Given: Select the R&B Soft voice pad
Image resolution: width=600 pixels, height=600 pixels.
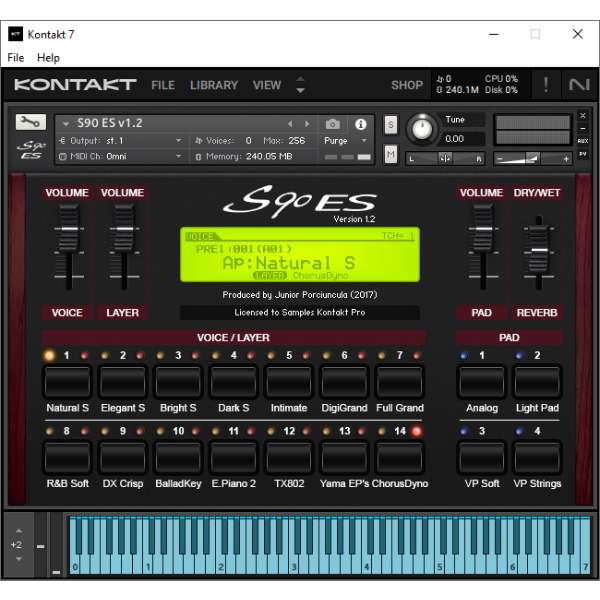Looking at the screenshot, I should click(67, 457).
